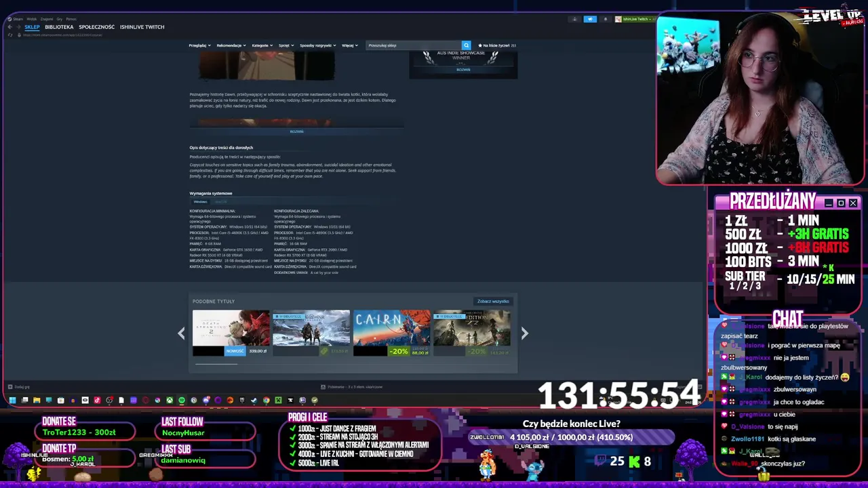Expand the Kategorie dropdown
Image resolution: width=868 pixels, height=488 pixels.
coord(262,45)
